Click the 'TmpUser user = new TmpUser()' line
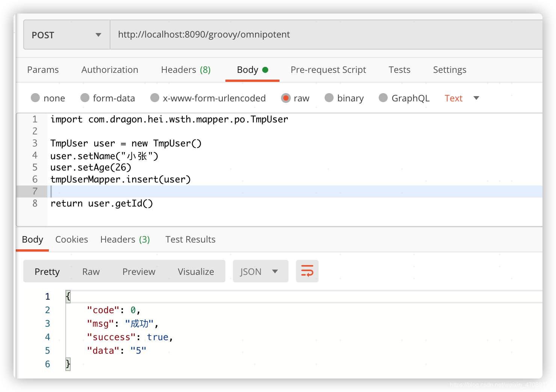The width and height of the screenshot is (556, 392). click(x=126, y=143)
